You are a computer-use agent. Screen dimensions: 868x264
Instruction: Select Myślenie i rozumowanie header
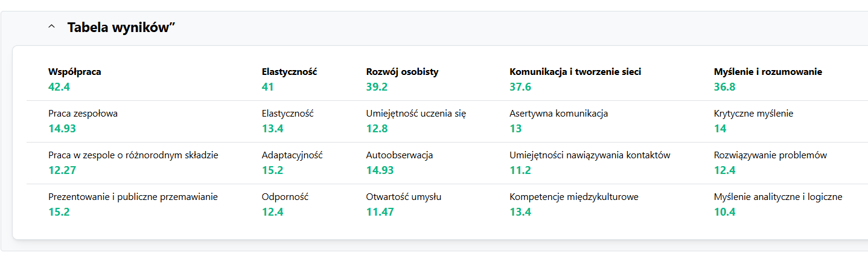point(768,71)
